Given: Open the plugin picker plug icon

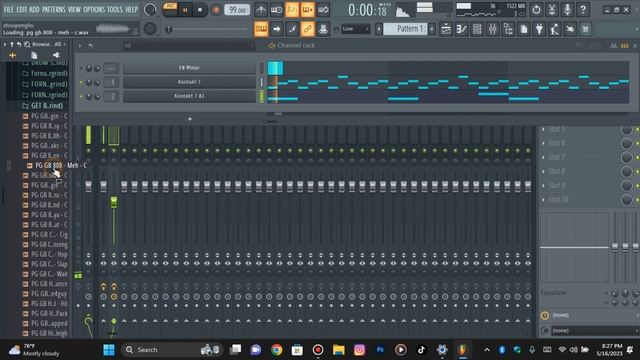Looking at the screenshot, I should click(539, 29).
